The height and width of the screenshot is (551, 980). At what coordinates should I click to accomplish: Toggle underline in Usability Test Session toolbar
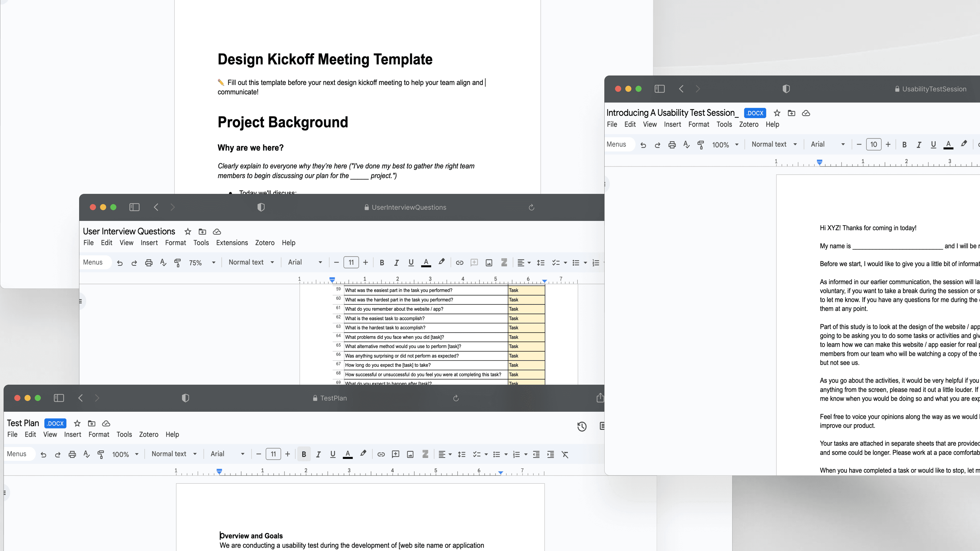[x=933, y=144]
